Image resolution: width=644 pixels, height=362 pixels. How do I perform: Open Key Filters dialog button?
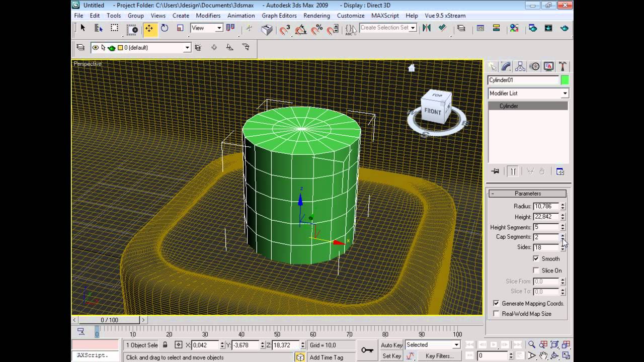(440, 356)
